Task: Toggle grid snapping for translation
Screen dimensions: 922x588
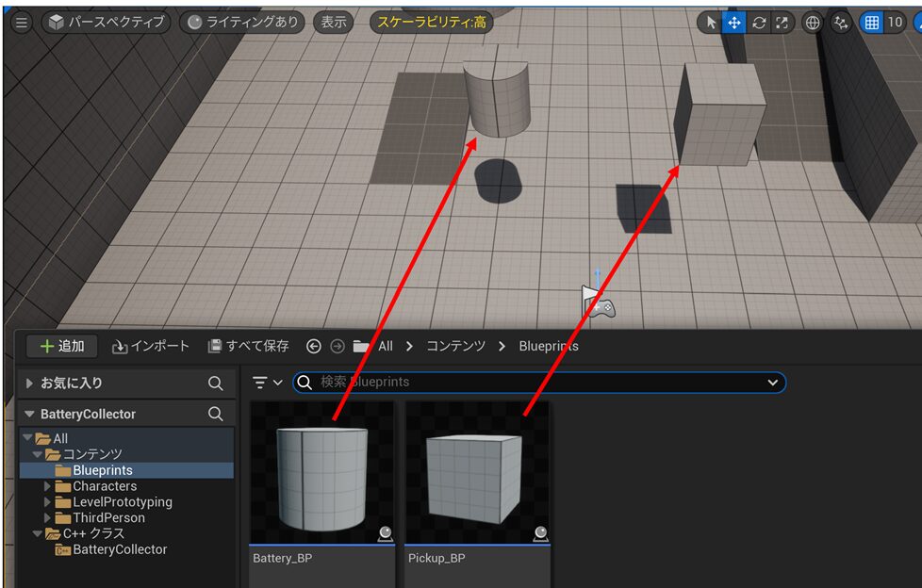Action: coord(871,23)
